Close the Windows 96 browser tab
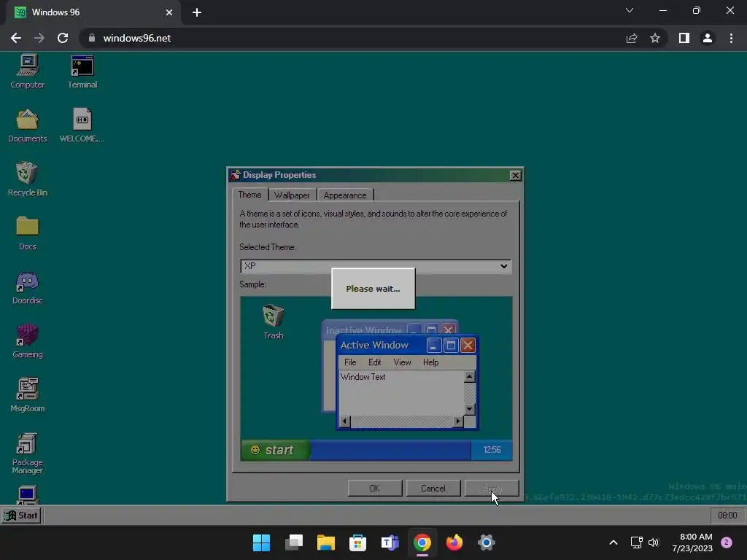Screen dimensions: 747x560 169,12
